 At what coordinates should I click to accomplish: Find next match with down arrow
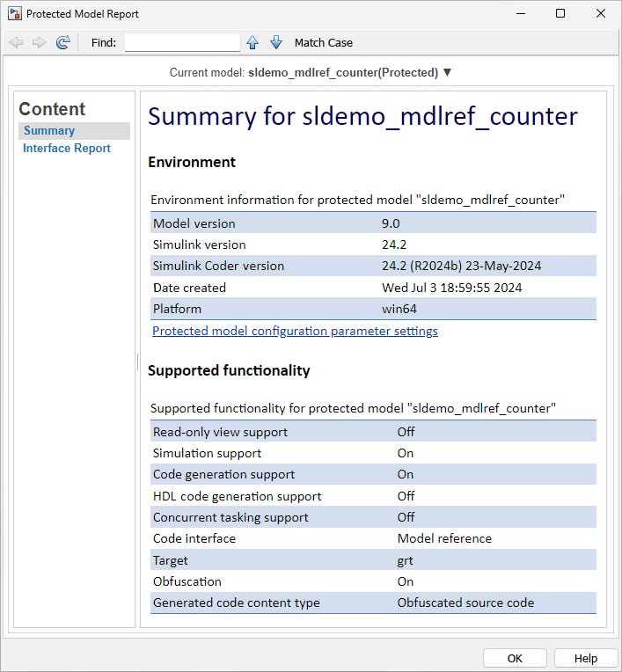click(x=276, y=42)
